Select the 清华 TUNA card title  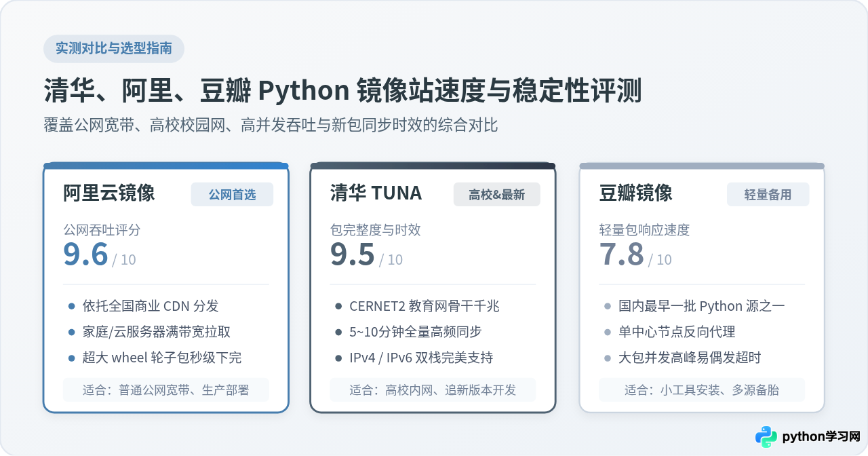click(x=376, y=193)
